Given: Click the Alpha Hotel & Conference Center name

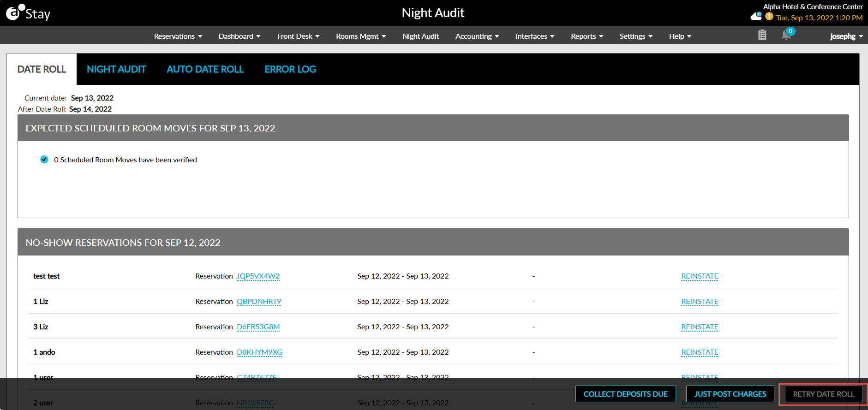Looking at the screenshot, I should coord(813,6).
